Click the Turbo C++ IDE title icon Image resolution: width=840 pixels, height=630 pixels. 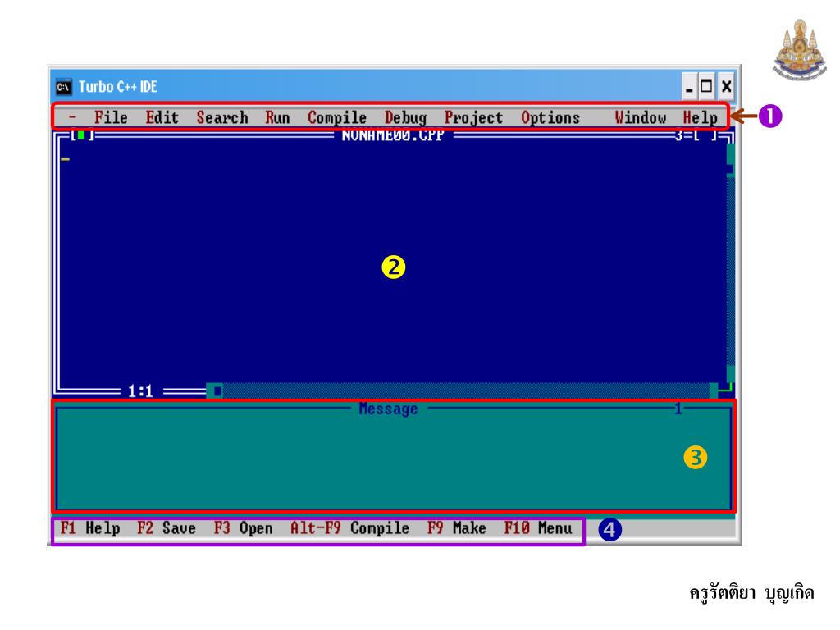point(64,87)
